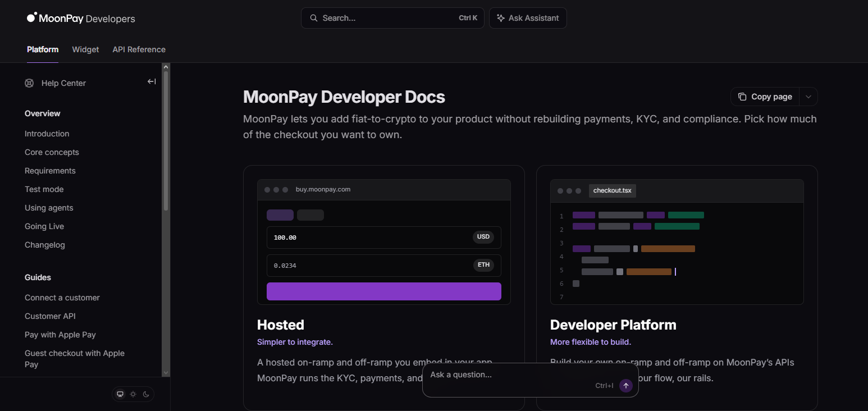Click 'More flexible to build.' text
The height and width of the screenshot is (411, 868).
point(591,342)
